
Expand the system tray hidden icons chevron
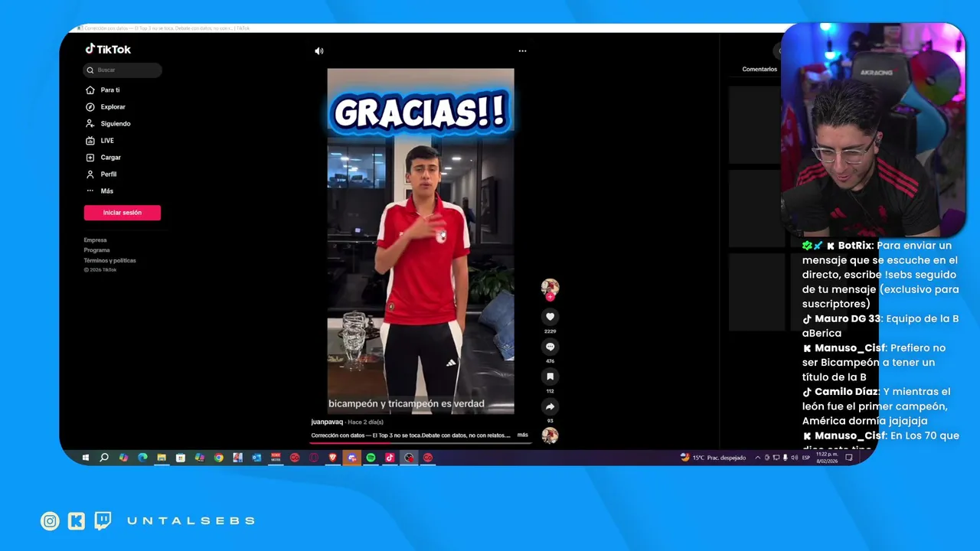click(758, 458)
